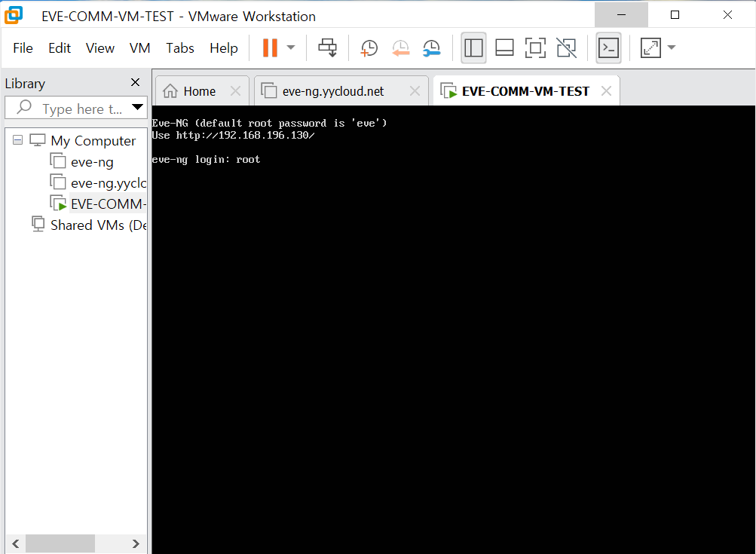The image size is (756, 554).
Task: Select the EVE-COMM-VM-TEST tab
Action: click(525, 91)
